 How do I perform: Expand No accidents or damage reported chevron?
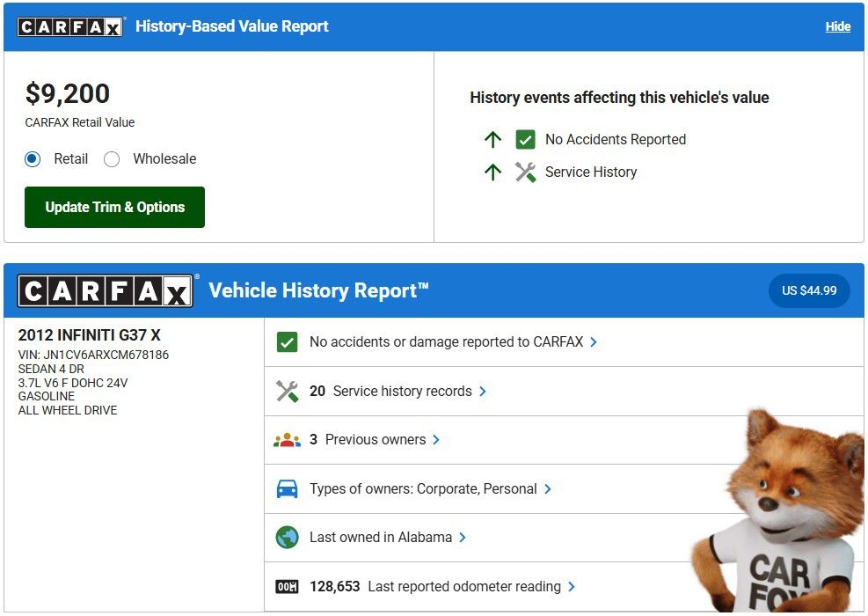pyautogui.click(x=594, y=342)
